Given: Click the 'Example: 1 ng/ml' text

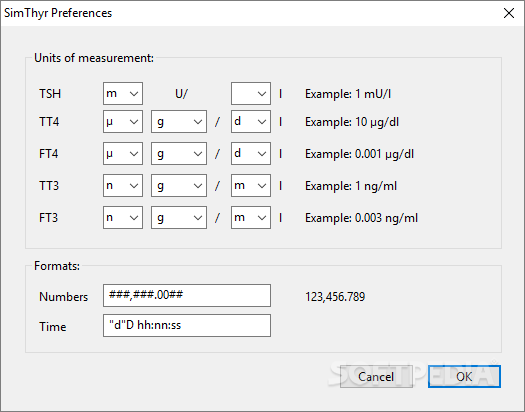Looking at the screenshot, I should tap(351, 186).
